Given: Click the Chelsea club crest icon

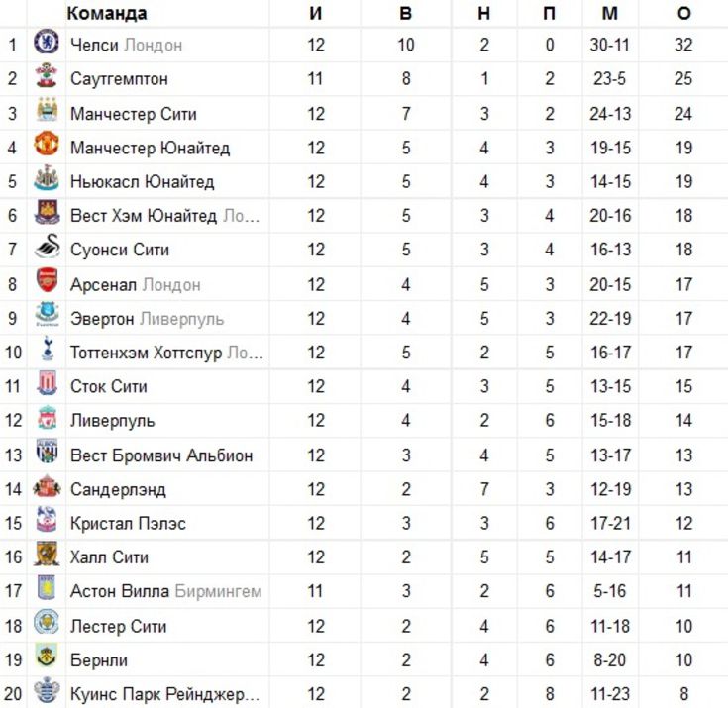Looking at the screenshot, I should (x=47, y=42).
